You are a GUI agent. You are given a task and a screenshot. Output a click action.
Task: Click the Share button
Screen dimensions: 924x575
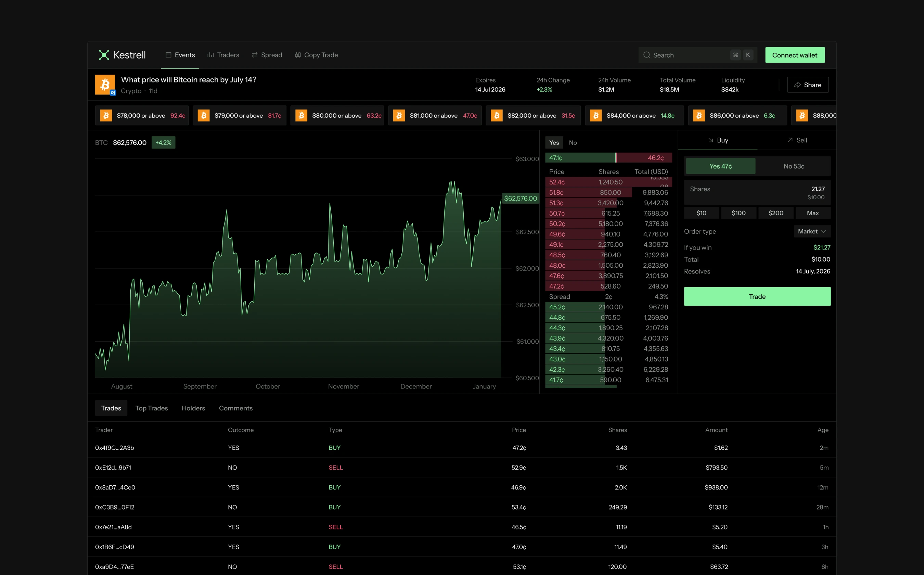tap(808, 85)
